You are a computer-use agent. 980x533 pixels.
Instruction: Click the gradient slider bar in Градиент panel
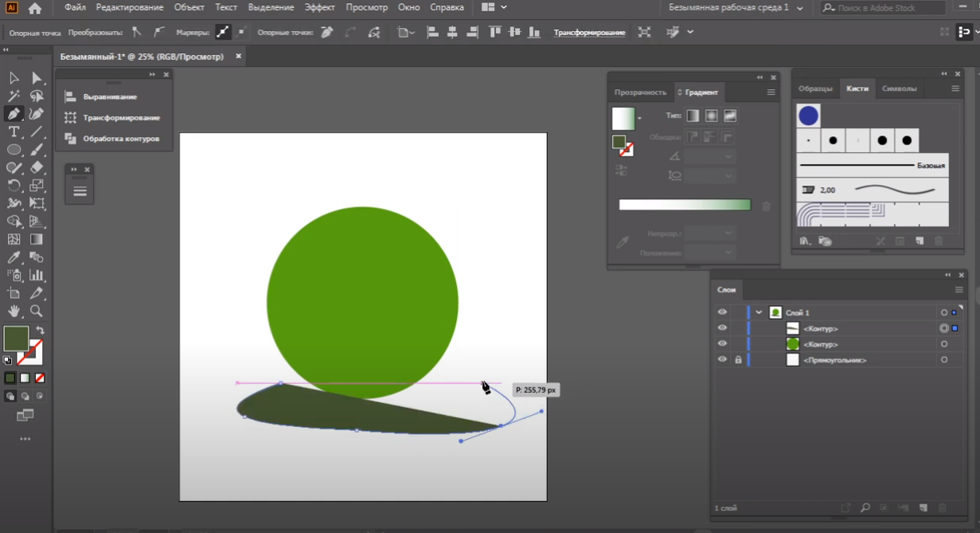[685, 206]
